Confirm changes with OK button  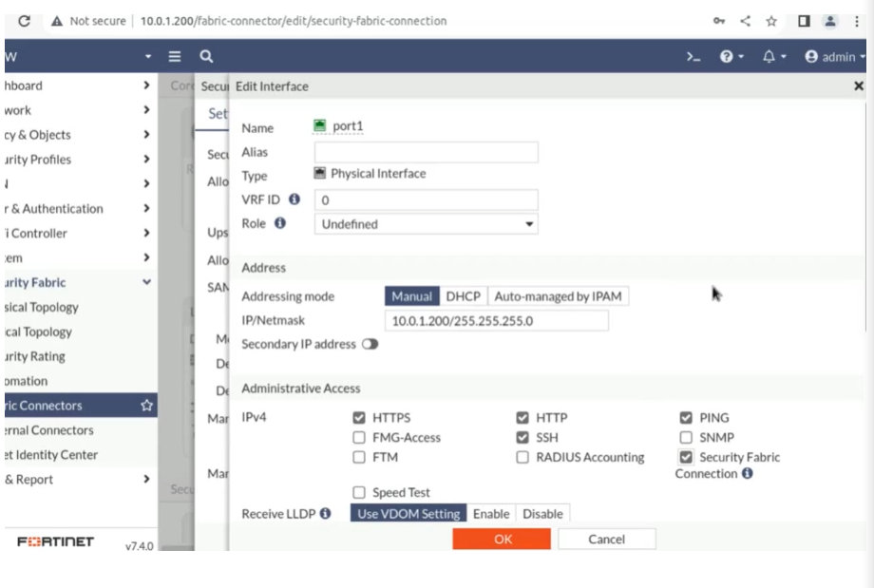(502, 539)
